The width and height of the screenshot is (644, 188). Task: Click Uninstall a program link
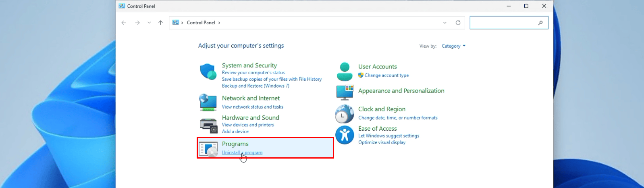pyautogui.click(x=242, y=152)
